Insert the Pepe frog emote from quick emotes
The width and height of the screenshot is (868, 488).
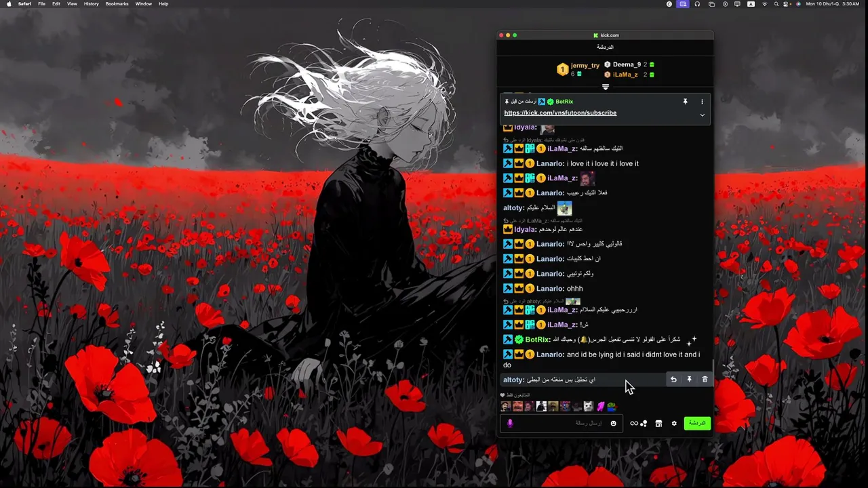tap(612, 407)
